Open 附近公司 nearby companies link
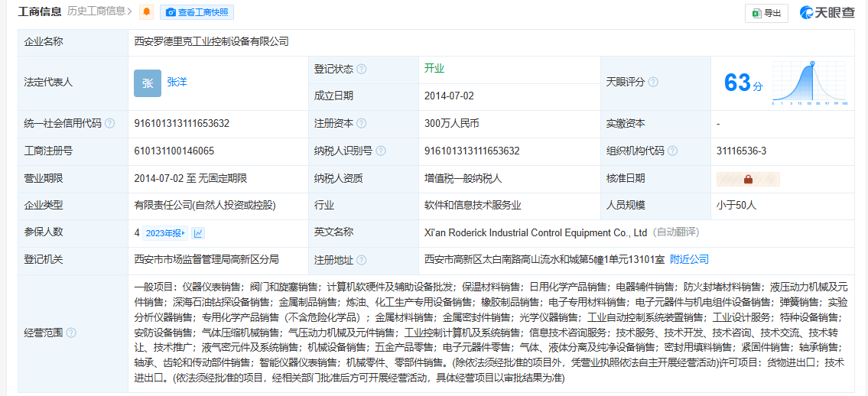Image resolution: width=868 pixels, height=396 pixels. click(x=689, y=259)
